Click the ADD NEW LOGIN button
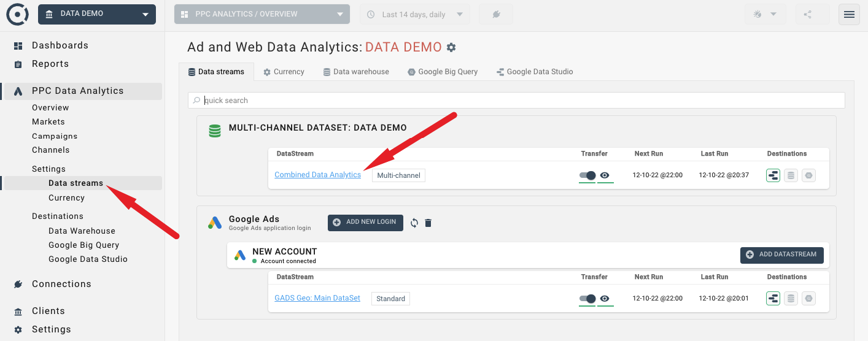The height and width of the screenshot is (341, 868). point(365,222)
